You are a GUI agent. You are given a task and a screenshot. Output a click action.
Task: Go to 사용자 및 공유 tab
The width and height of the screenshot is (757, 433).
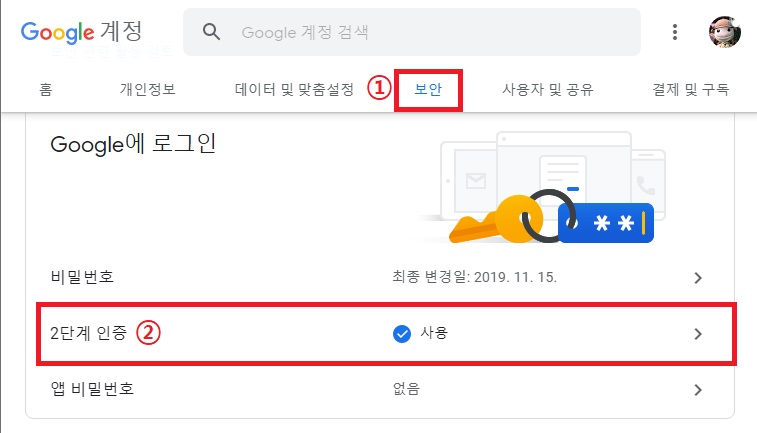click(x=548, y=89)
